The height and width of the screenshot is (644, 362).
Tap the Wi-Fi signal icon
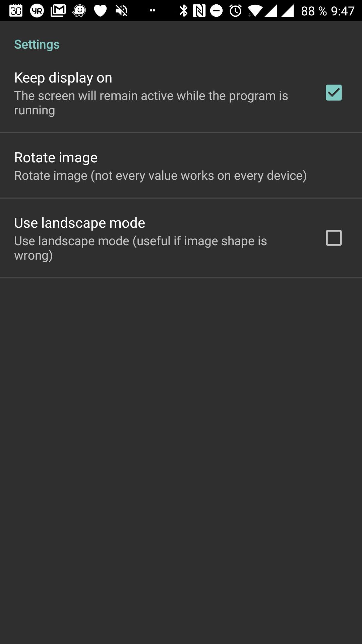[x=255, y=11]
